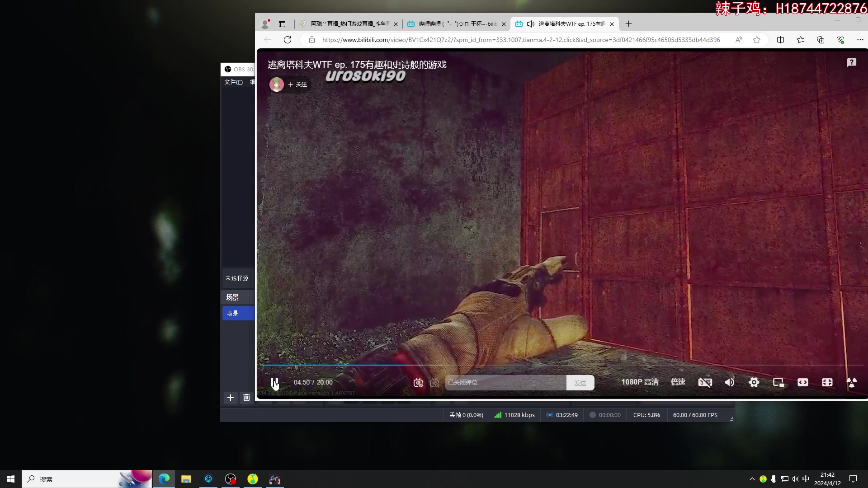This screenshot has width=868, height=488.
Task: Open OBS Studio from the taskbar
Action: coord(231,479)
